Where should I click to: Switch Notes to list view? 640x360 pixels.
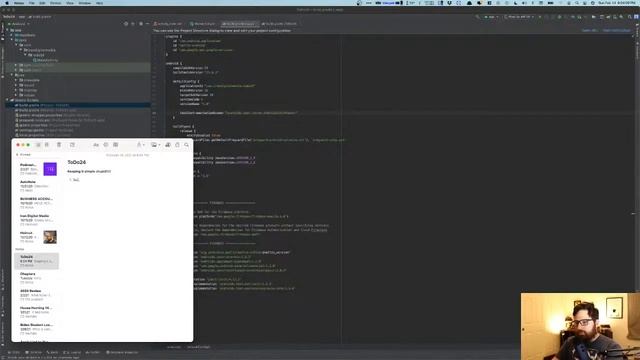[38, 145]
